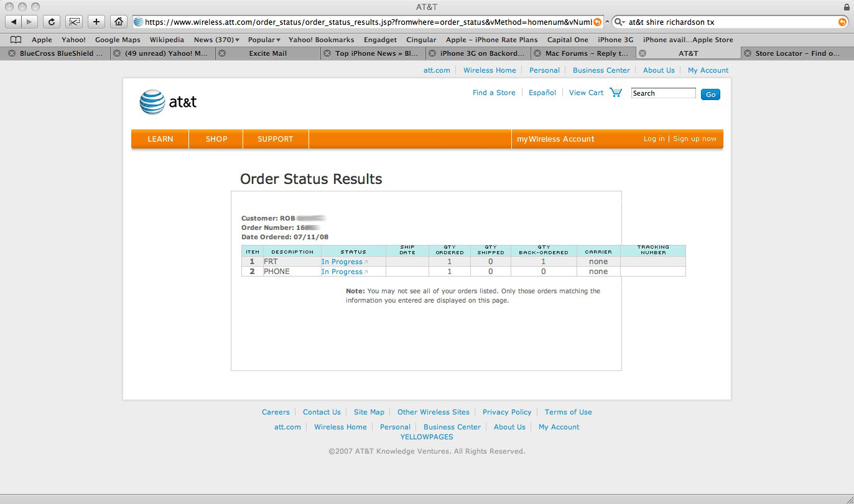854x504 pixels.
Task: Close the Store Locator tab
Action: [747, 53]
